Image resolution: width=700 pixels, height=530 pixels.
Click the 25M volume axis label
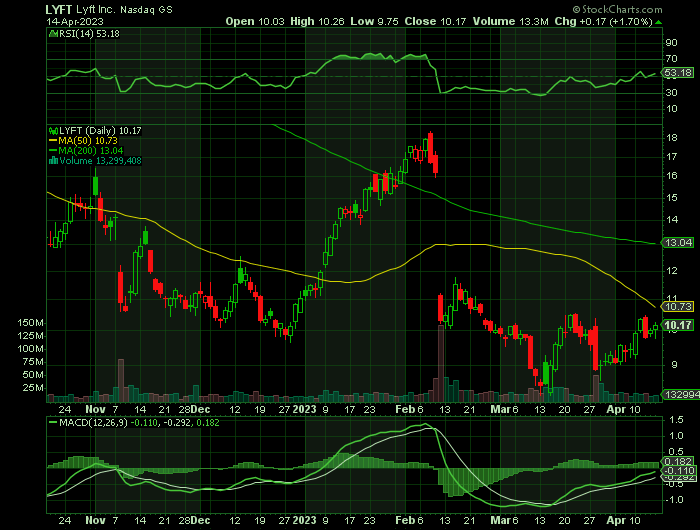point(33,388)
